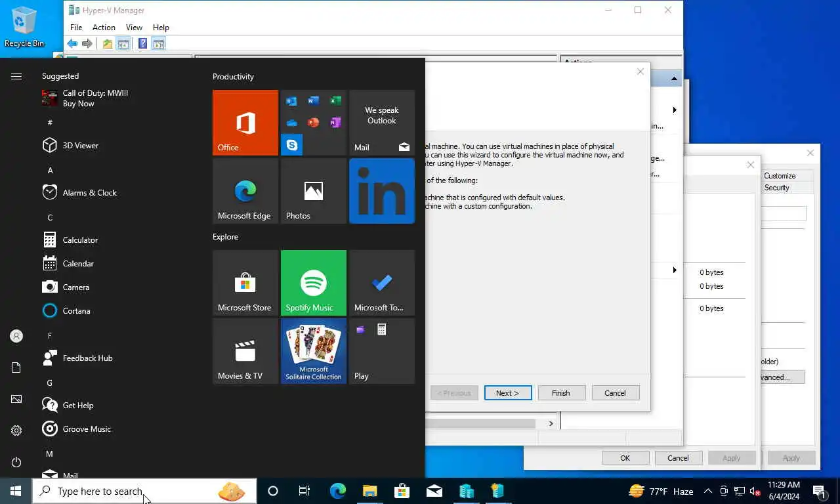Jump to letter F group header in app list

pos(50,335)
